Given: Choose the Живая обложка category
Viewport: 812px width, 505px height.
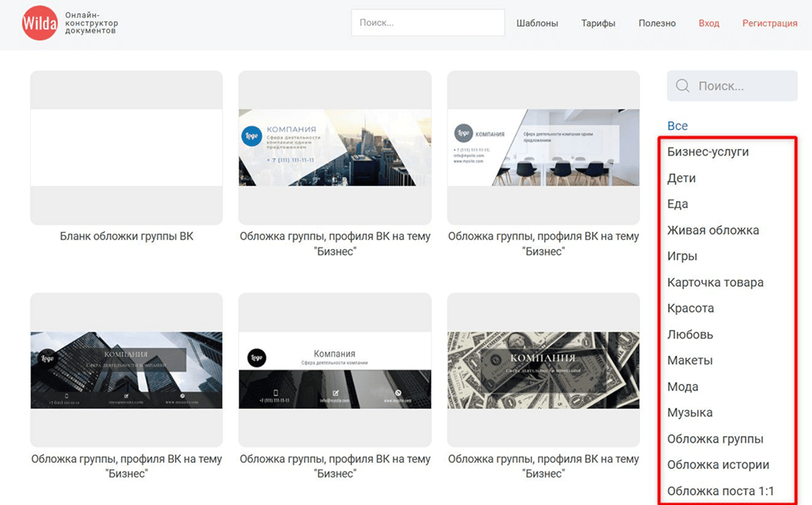Looking at the screenshot, I should [x=713, y=230].
